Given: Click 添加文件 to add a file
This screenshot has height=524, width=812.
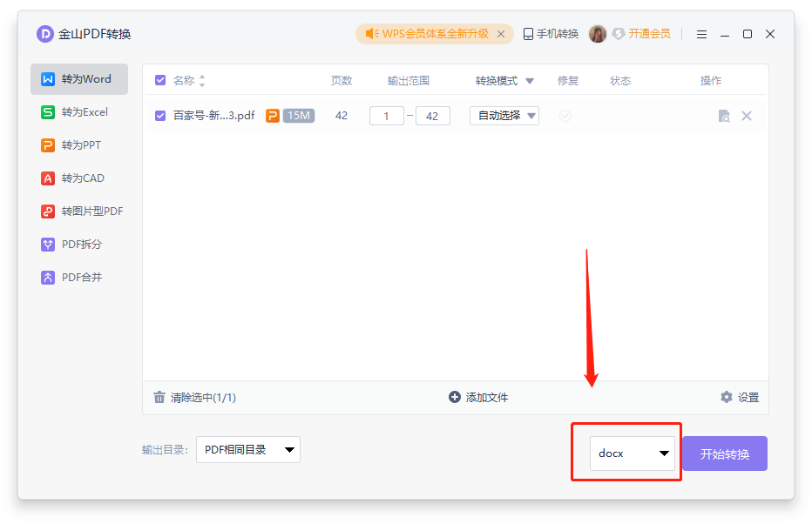Looking at the screenshot, I should 478,397.
